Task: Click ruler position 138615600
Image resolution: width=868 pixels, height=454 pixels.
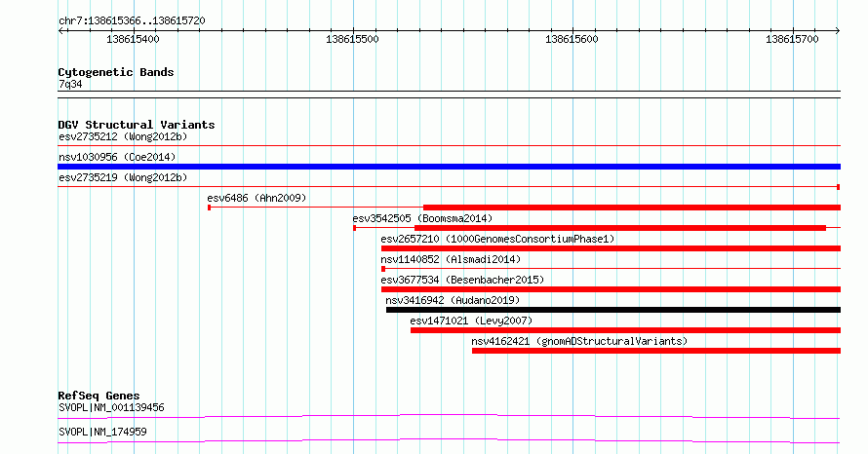Action: (x=572, y=39)
